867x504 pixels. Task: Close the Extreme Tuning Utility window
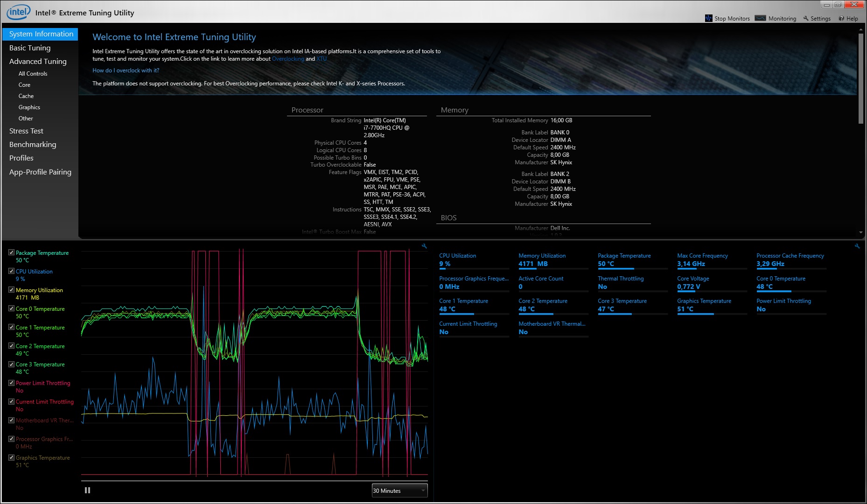point(854,5)
